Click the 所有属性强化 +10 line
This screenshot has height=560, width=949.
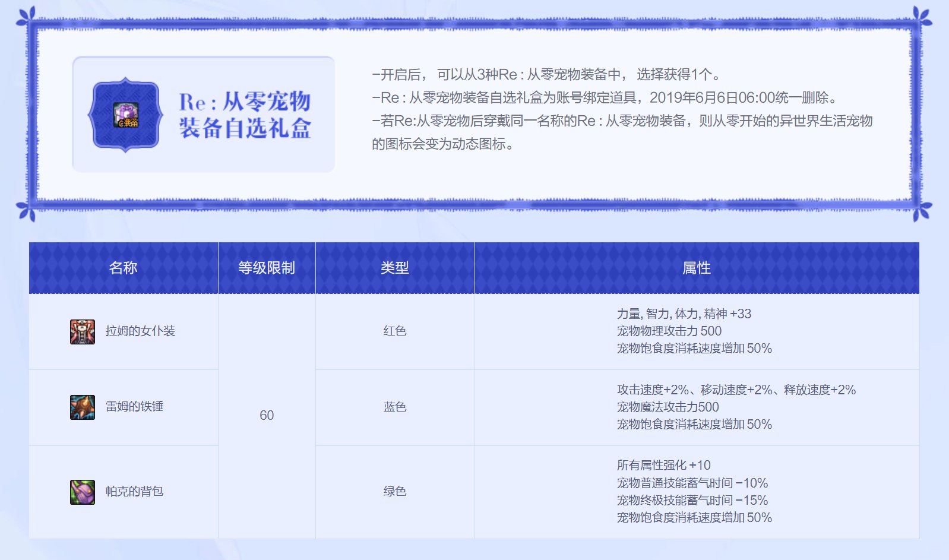663,465
